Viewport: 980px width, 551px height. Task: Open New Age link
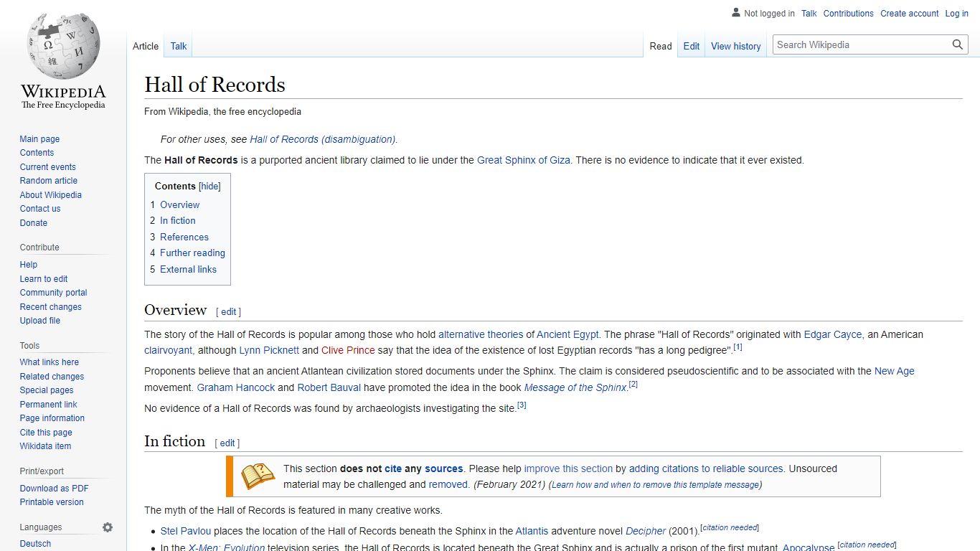pyautogui.click(x=894, y=371)
